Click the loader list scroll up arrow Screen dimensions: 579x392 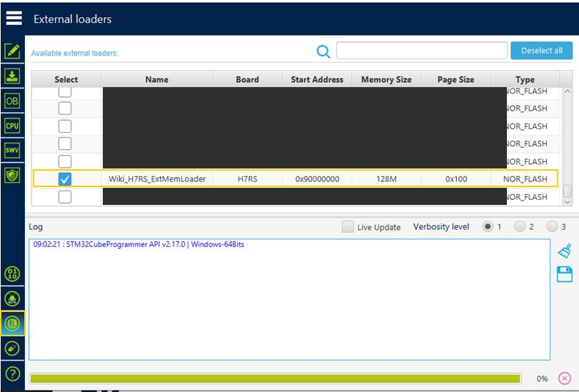pos(568,91)
